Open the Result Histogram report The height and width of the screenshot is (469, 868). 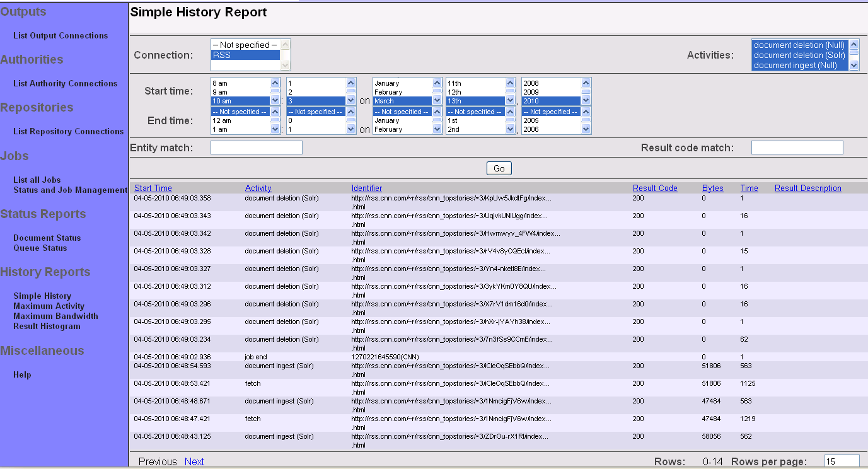pyautogui.click(x=47, y=326)
